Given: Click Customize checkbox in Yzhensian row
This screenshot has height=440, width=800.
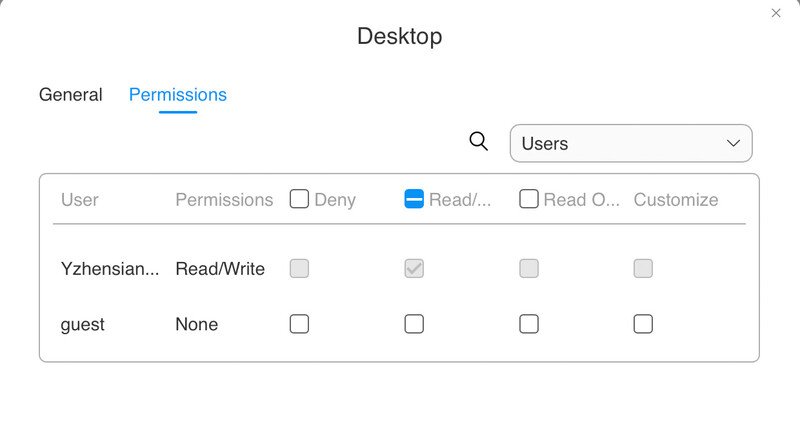Looking at the screenshot, I should (643, 268).
